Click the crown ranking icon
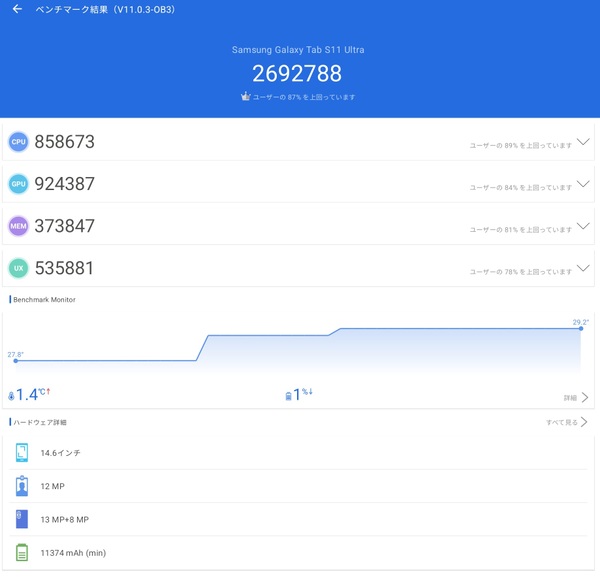This screenshot has width=600, height=578. point(246,96)
